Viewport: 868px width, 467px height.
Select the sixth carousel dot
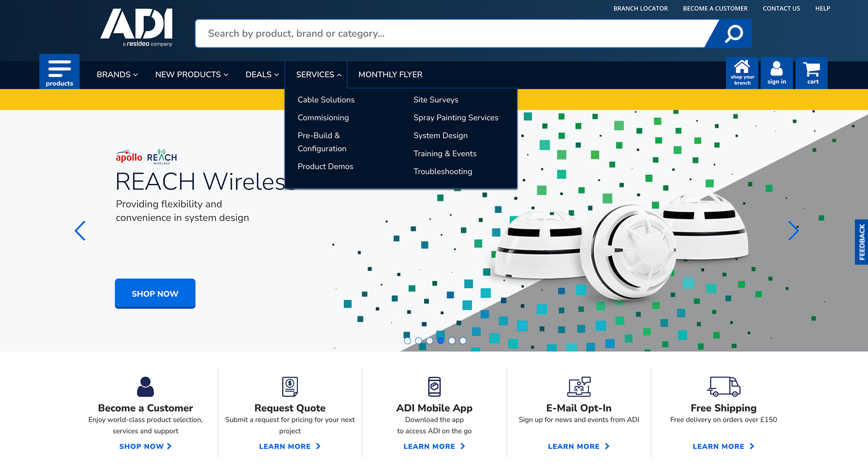[463, 341]
